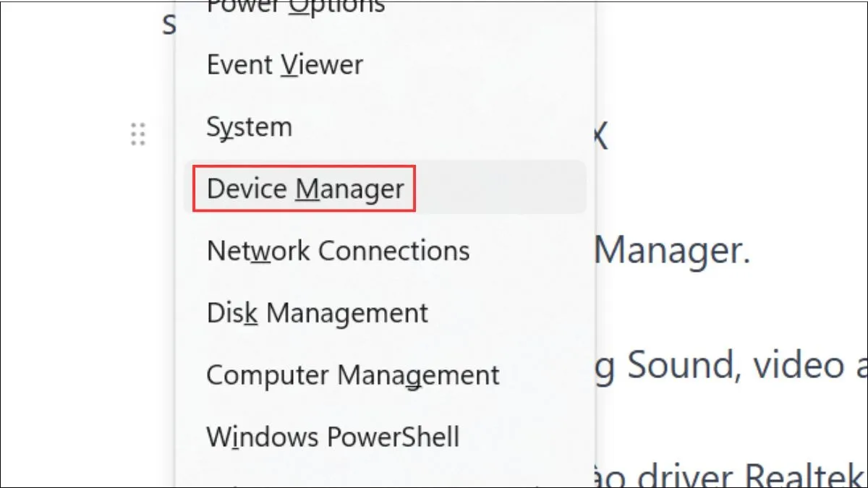Click the large "X" character beside the menu
868x488 pixels.
click(x=602, y=134)
